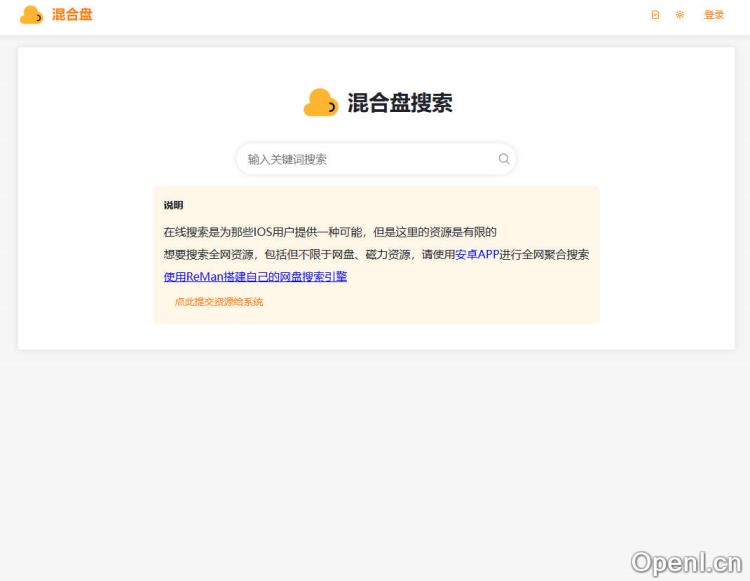Click the 说明 notice heading
Image resolution: width=750 pixels, height=581 pixels.
tap(173, 205)
